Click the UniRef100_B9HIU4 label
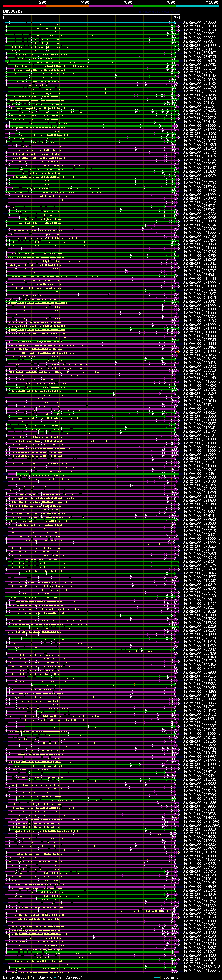This screenshot has width=222, height=980. click(199, 516)
